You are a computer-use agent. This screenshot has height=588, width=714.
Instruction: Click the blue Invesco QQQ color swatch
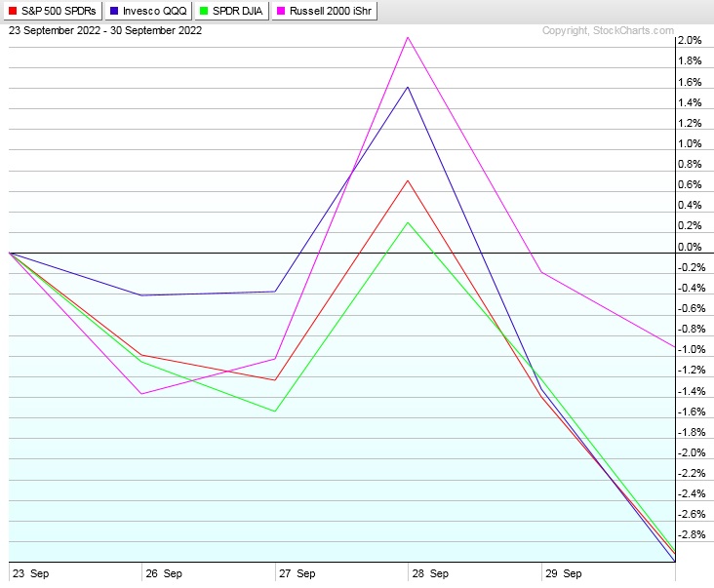coord(114,11)
